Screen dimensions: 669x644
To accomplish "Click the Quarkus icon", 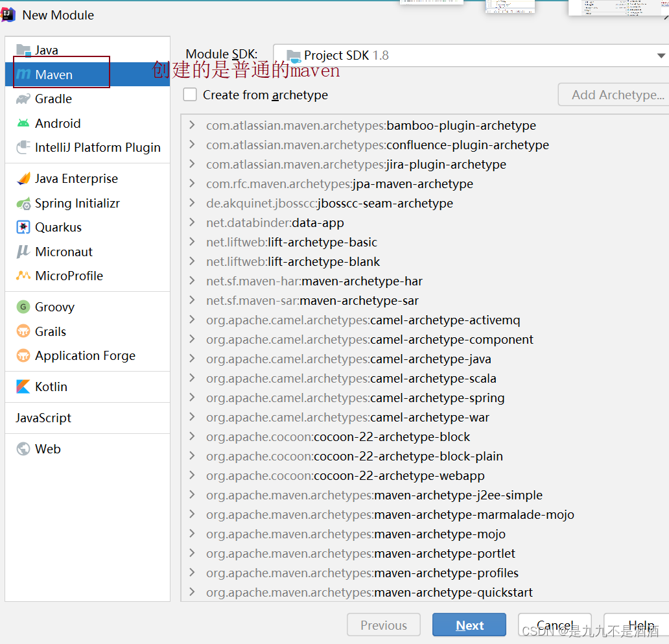I will pyautogui.click(x=23, y=227).
